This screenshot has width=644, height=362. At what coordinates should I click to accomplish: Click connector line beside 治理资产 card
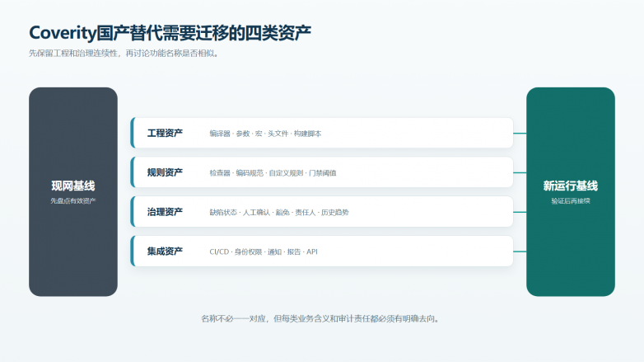coord(520,212)
